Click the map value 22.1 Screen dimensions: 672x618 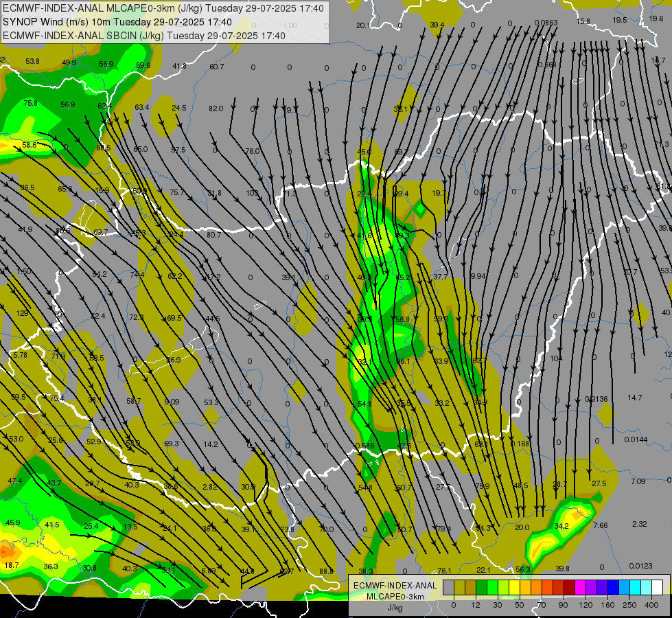tap(483, 570)
